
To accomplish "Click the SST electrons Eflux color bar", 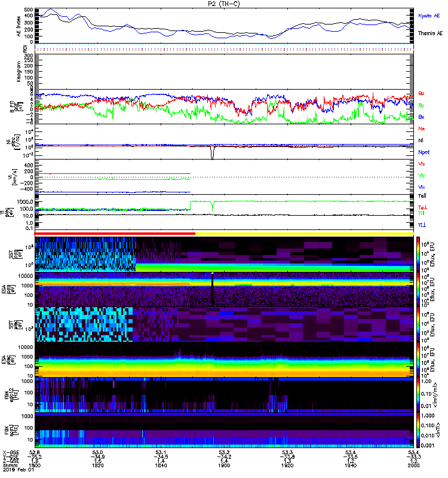I will tap(418, 324).
